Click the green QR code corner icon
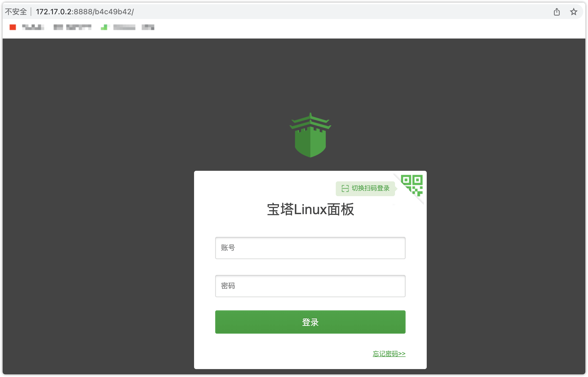Screen dimensions: 588x377 (x=412, y=185)
